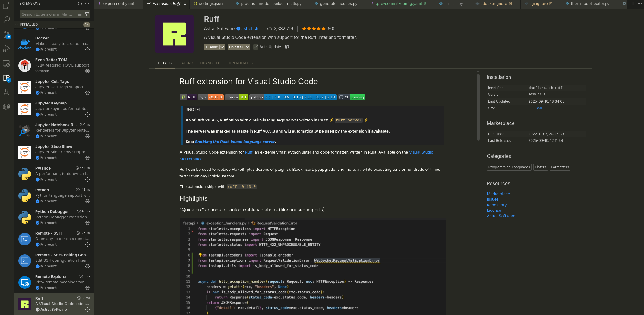Click the Uninstall button
The height and width of the screenshot is (315, 644).
pyautogui.click(x=236, y=47)
